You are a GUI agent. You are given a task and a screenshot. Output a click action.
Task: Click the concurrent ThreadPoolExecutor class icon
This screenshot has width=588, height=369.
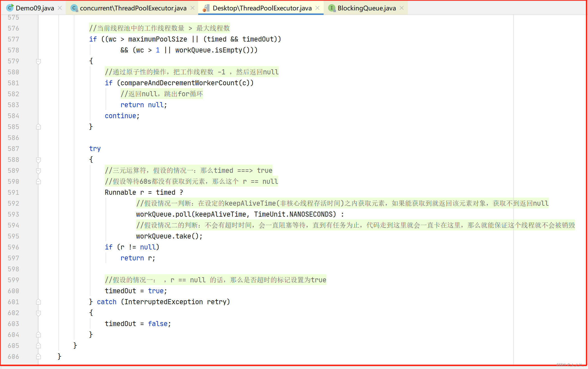pyautogui.click(x=74, y=8)
